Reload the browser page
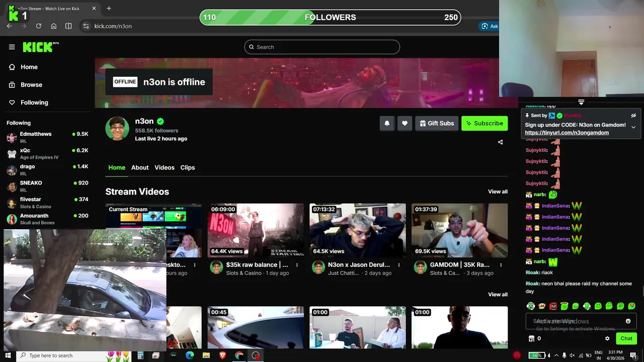 [x=39, y=26]
